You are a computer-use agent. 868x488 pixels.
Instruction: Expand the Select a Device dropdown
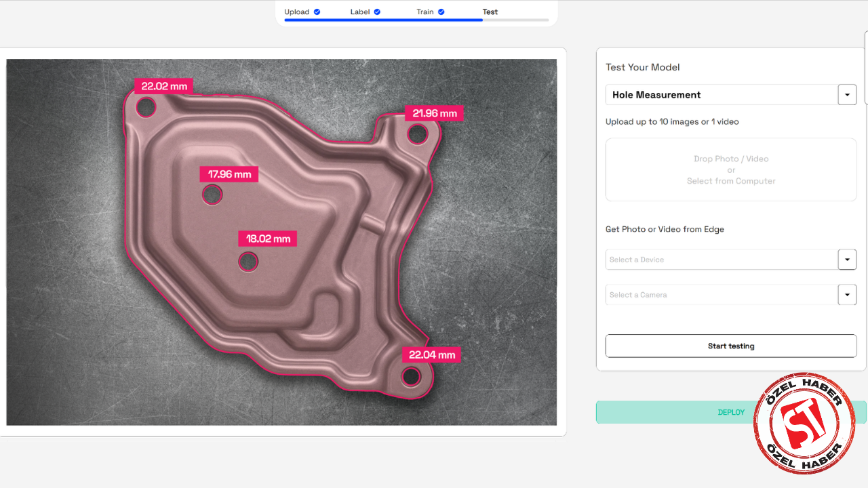coord(847,260)
